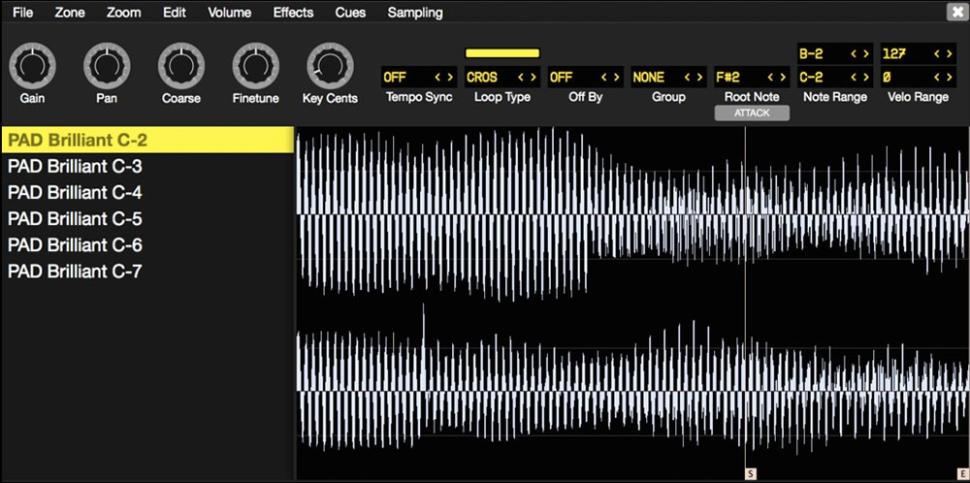
Task: Step Off By to next value
Action: point(616,77)
